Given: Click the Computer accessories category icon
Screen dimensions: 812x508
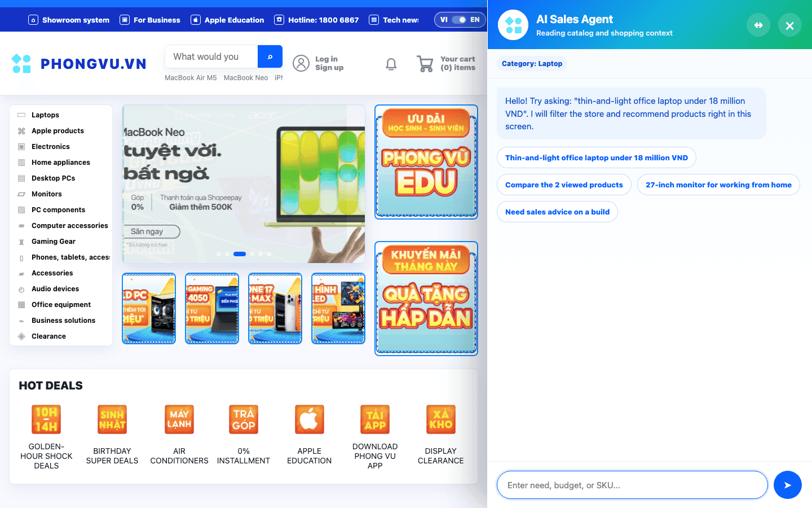Looking at the screenshot, I should click(x=21, y=226).
